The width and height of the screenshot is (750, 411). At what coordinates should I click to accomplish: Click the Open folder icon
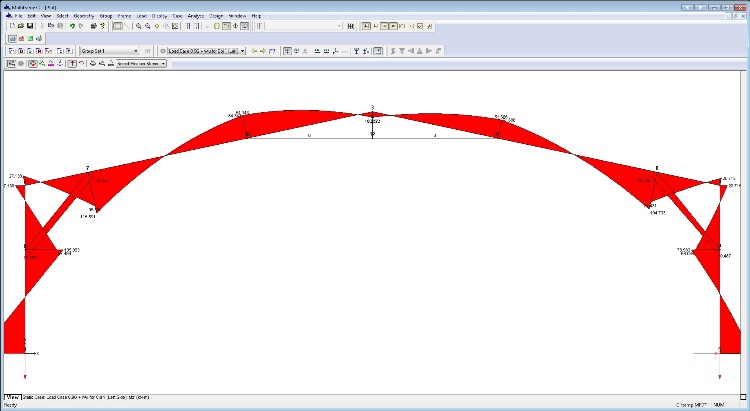pos(20,26)
